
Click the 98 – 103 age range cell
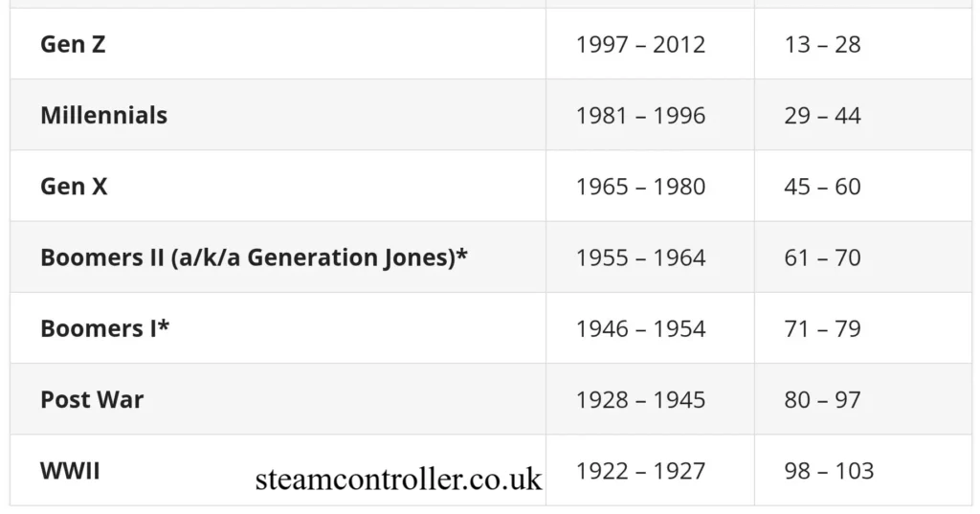[829, 471]
